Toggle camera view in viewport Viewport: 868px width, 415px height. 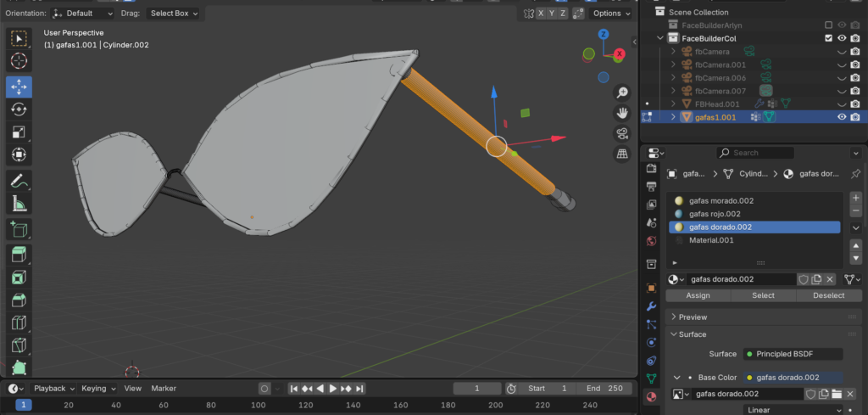(x=622, y=133)
